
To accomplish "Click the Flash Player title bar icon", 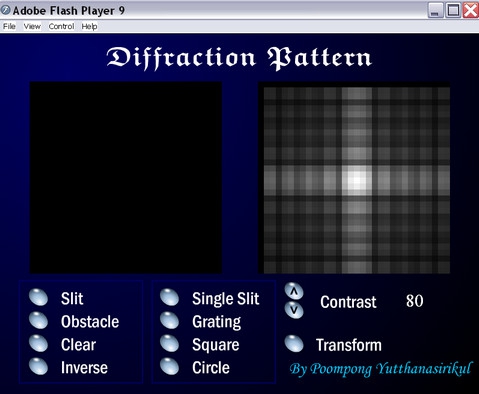I will (x=5, y=10).
